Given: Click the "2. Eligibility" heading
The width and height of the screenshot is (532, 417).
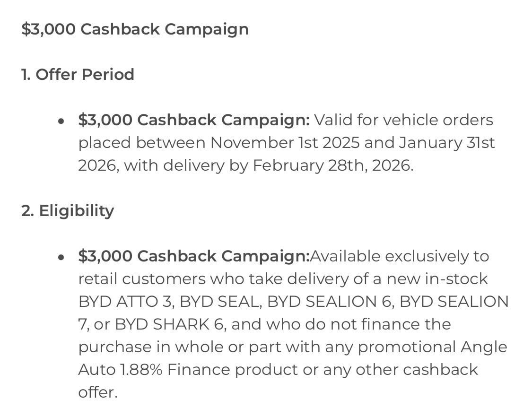Looking at the screenshot, I should click(x=68, y=211).
